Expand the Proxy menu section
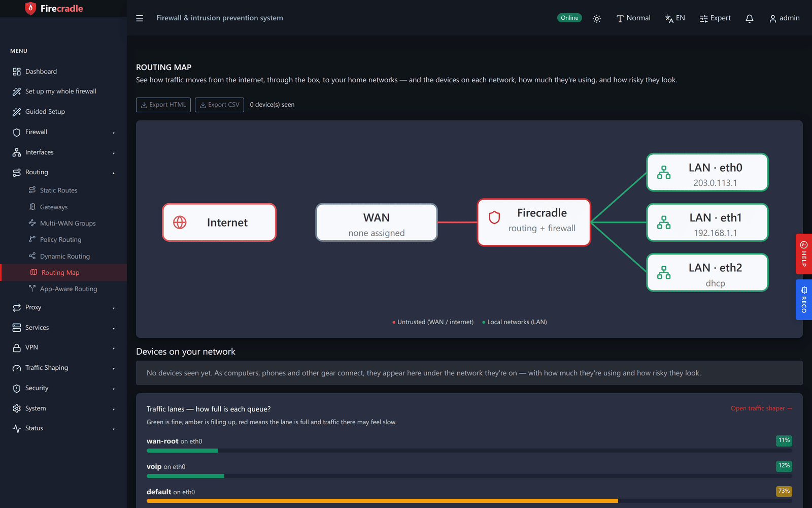The image size is (812, 508). (63, 307)
